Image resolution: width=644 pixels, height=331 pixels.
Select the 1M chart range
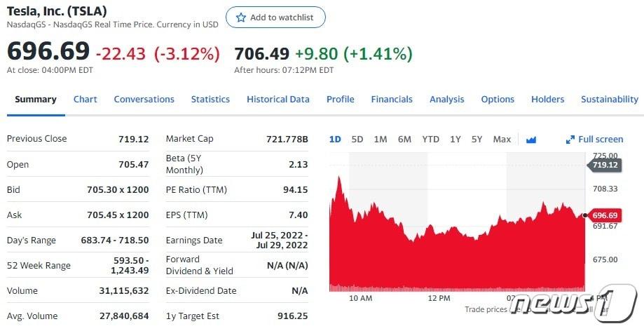381,140
